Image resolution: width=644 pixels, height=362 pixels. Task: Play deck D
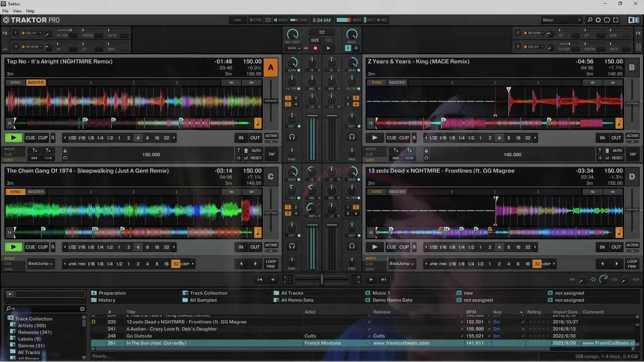click(x=375, y=247)
